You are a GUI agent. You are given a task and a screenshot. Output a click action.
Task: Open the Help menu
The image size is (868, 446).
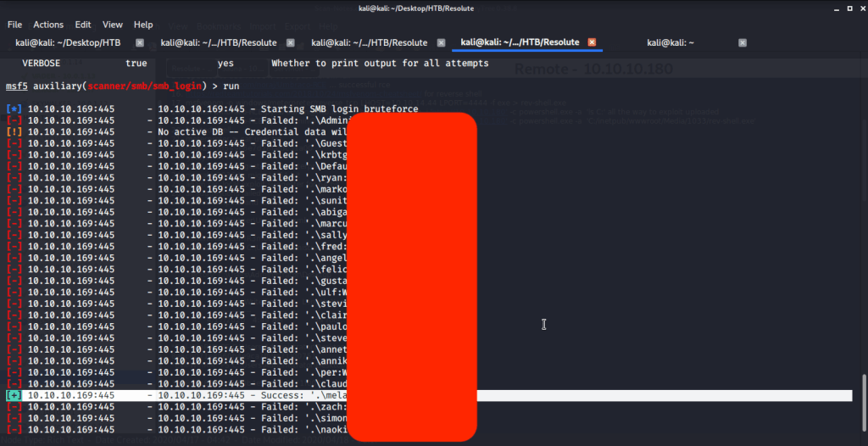143,25
